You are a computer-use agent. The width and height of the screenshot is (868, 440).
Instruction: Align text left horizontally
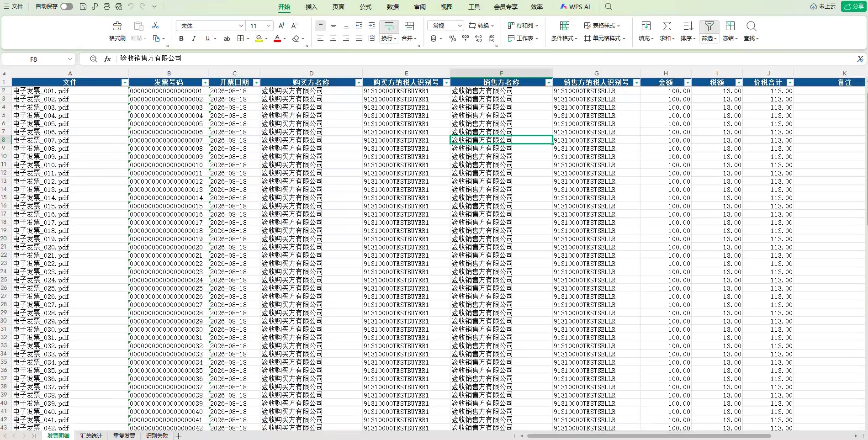[x=321, y=38]
